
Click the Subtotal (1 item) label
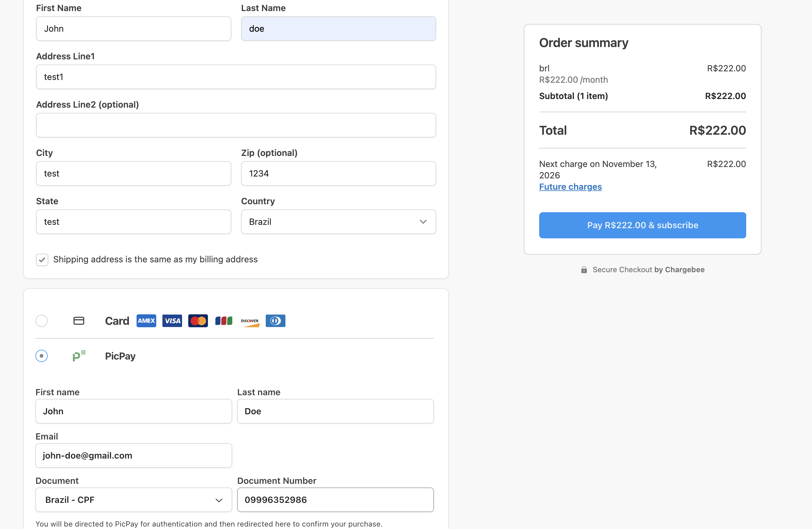574,96
